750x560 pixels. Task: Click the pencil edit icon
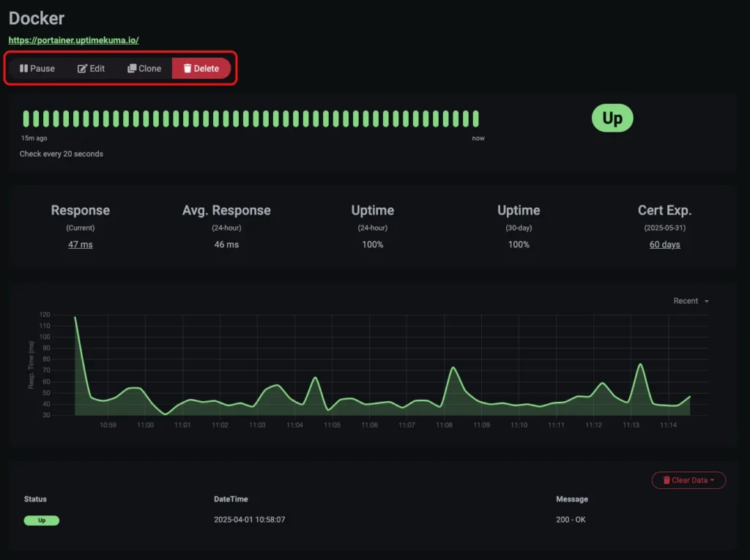point(82,68)
